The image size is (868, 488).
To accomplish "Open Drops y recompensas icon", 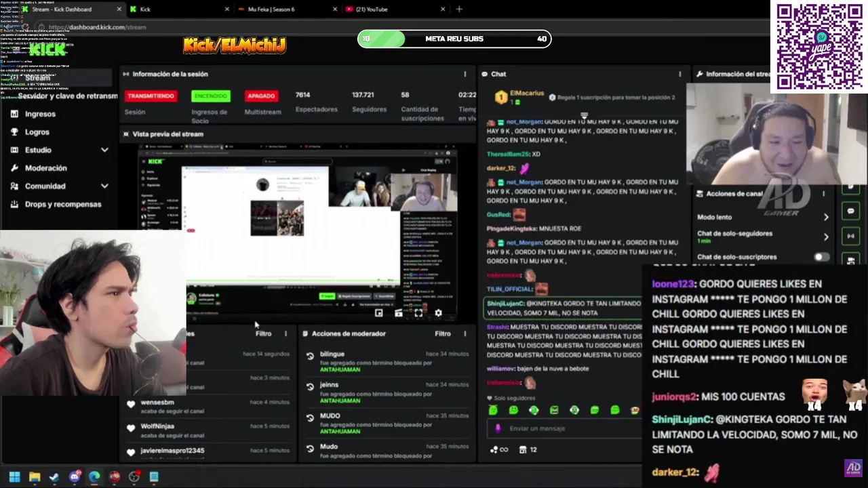I will click(14, 204).
